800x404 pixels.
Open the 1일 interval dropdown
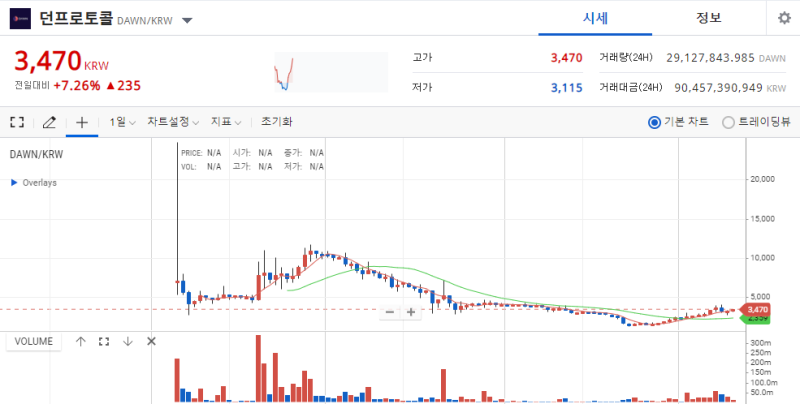[x=122, y=122]
